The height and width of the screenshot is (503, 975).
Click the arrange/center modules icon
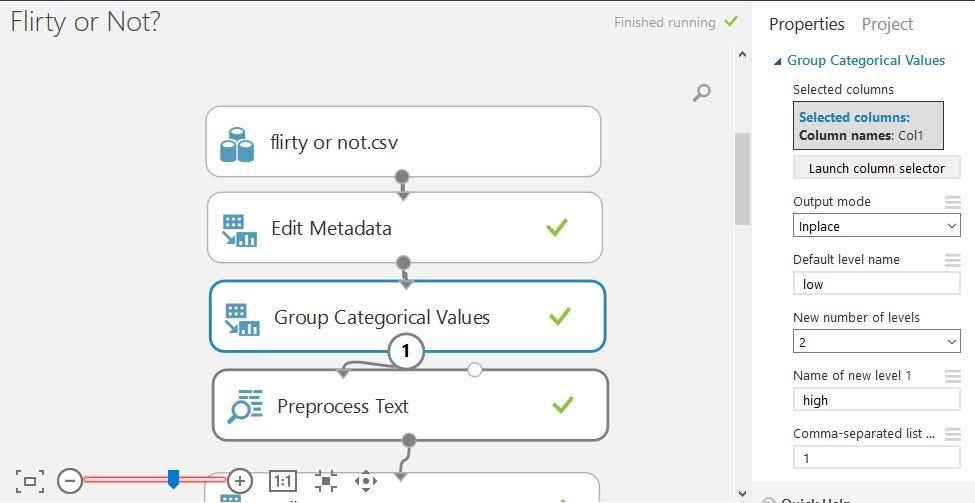(x=325, y=481)
